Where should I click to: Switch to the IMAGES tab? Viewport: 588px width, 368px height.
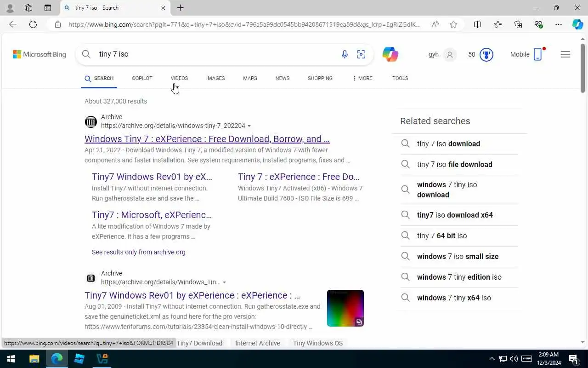(215, 78)
